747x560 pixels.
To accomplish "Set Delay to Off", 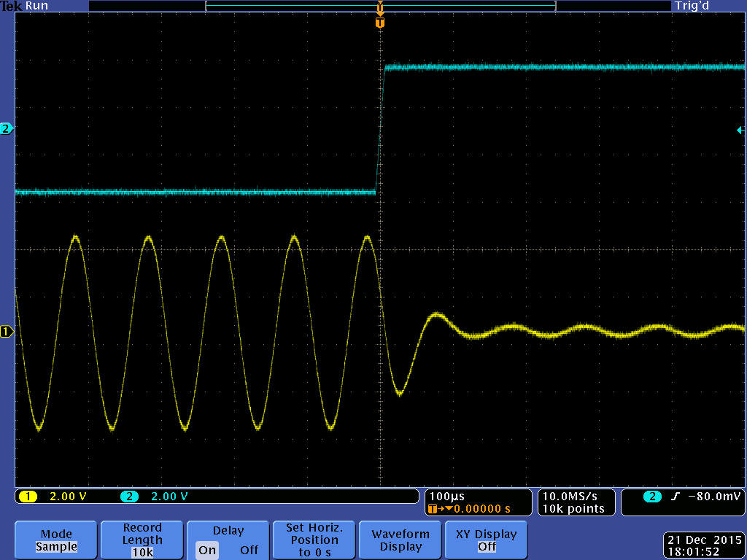I will click(x=249, y=550).
